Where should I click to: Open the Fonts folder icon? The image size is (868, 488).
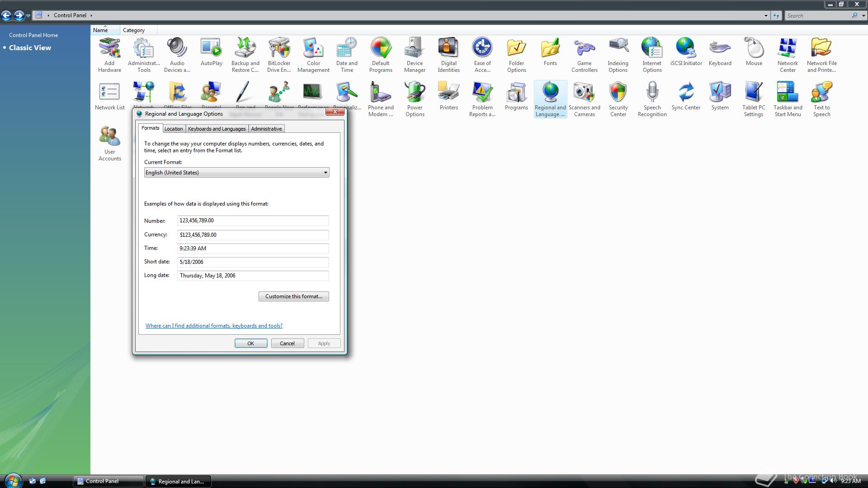point(550,52)
